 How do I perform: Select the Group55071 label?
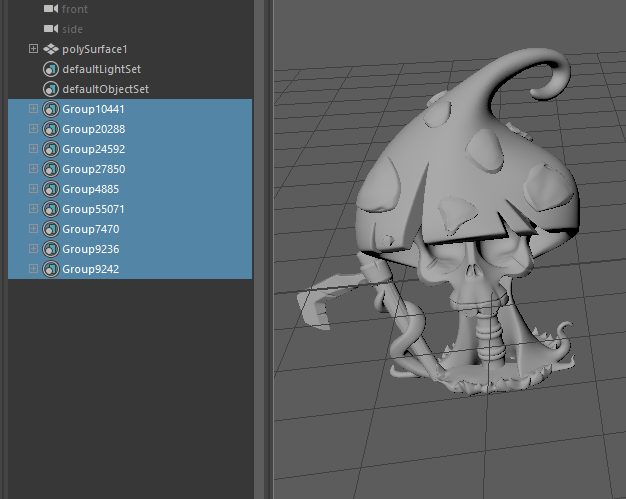click(x=93, y=209)
